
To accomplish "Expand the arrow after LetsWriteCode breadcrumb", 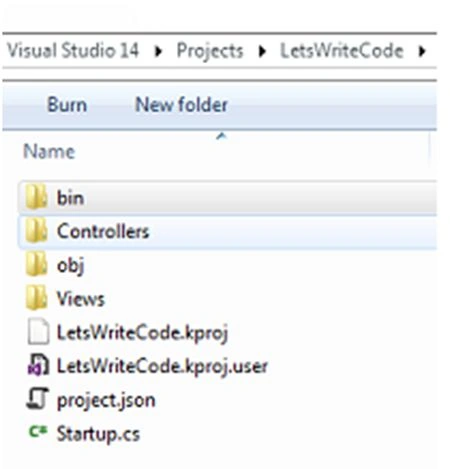I will point(422,51).
